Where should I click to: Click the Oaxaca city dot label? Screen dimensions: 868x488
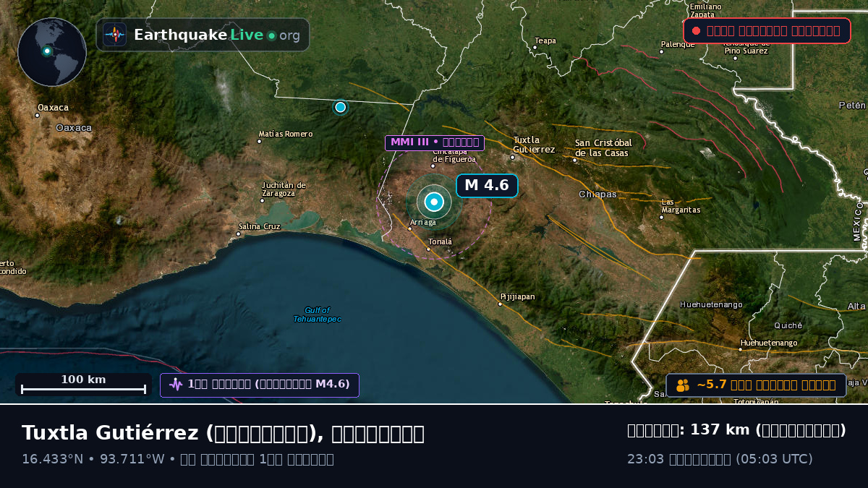(x=53, y=108)
